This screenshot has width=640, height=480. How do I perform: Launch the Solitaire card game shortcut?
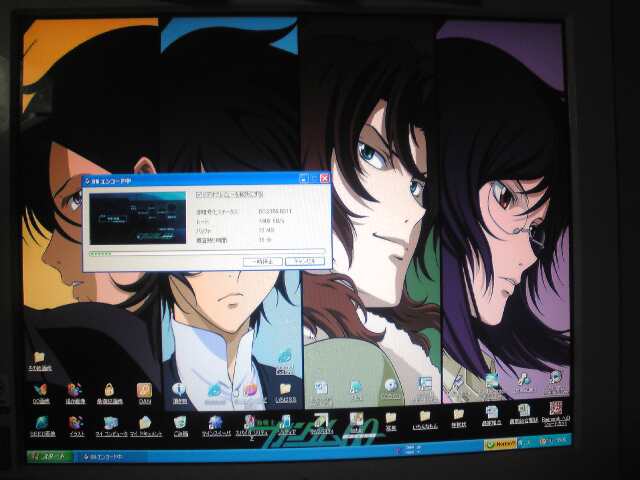pyautogui.click(x=285, y=424)
